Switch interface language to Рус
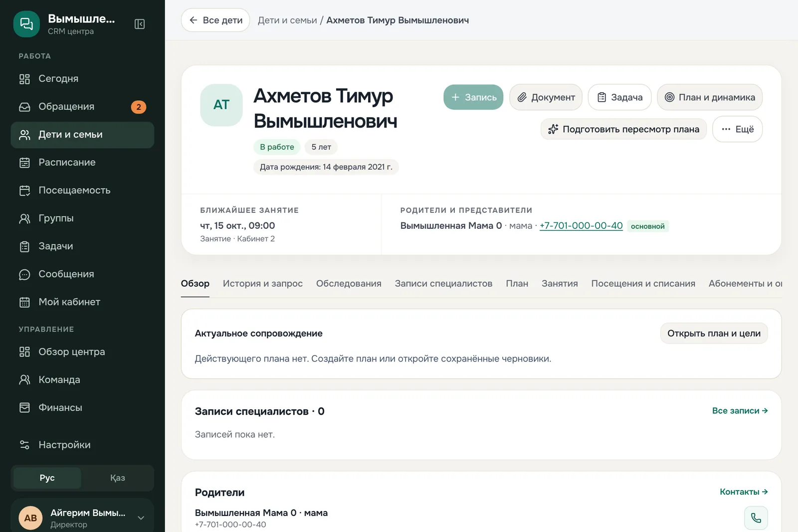 pyautogui.click(x=47, y=478)
